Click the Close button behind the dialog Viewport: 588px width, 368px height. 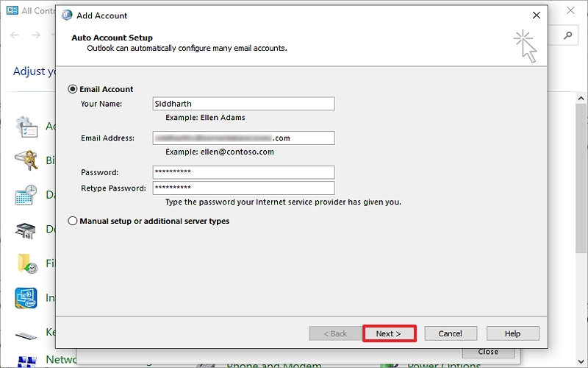coord(488,352)
